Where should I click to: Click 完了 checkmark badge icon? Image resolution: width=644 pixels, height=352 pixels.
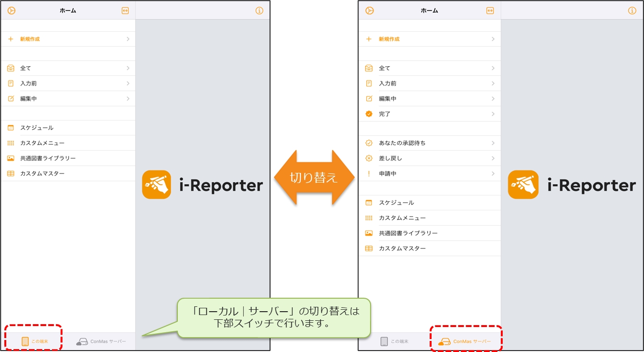pyautogui.click(x=369, y=114)
